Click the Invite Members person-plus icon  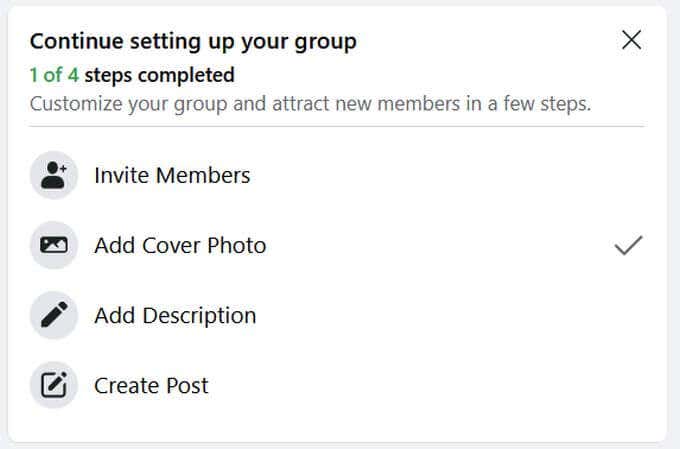click(54, 176)
